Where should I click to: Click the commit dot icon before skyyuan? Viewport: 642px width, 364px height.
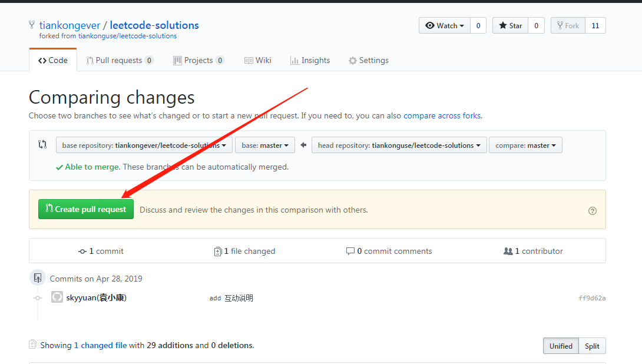coord(38,298)
